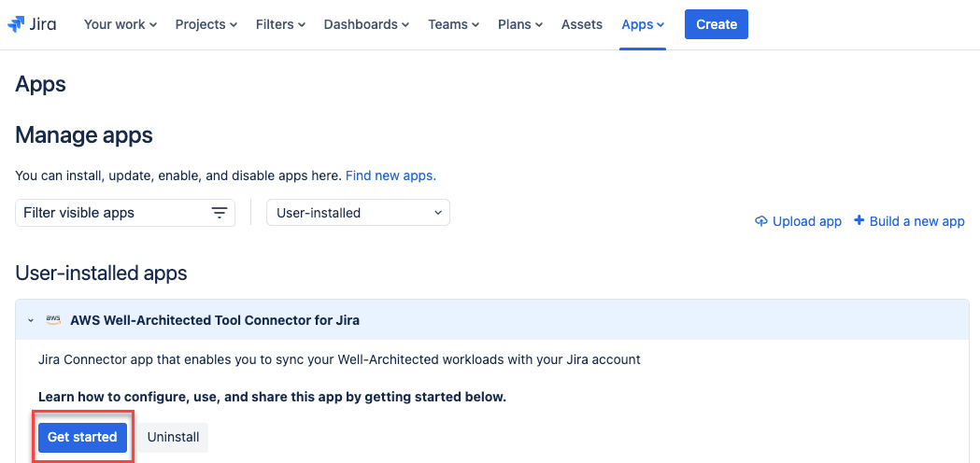Follow the Find new apps link

pyautogui.click(x=391, y=175)
